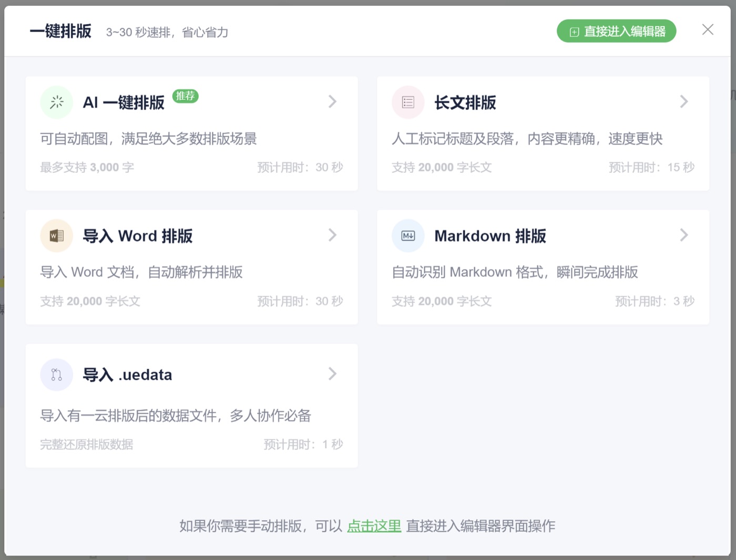Click text 可自动配图，满足绝大多数排版场景
This screenshot has height=560, width=736.
click(x=148, y=139)
